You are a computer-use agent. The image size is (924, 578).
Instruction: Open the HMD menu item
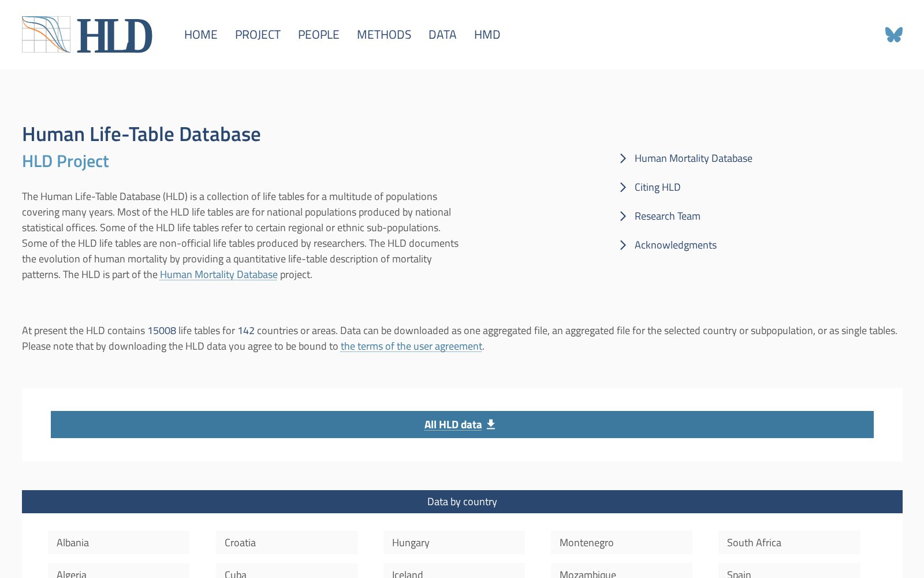487,35
